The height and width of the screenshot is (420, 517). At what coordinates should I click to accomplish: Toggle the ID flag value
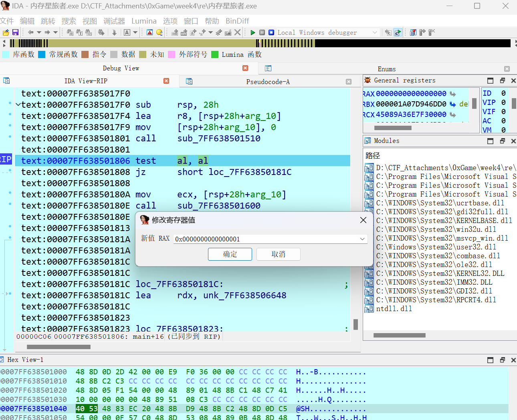tap(503, 93)
